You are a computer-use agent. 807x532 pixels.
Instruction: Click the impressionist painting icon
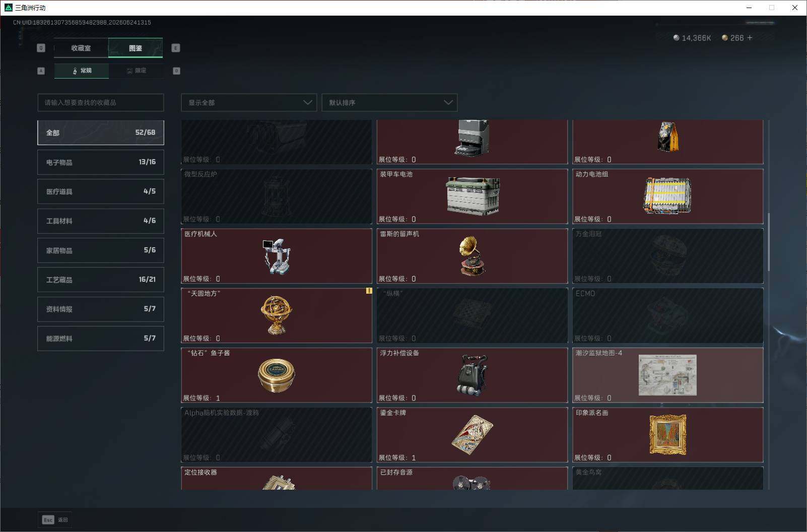[667, 435]
